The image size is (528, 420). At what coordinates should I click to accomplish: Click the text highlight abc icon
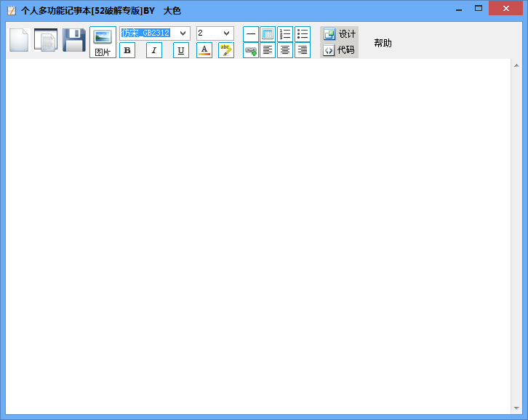[226, 50]
